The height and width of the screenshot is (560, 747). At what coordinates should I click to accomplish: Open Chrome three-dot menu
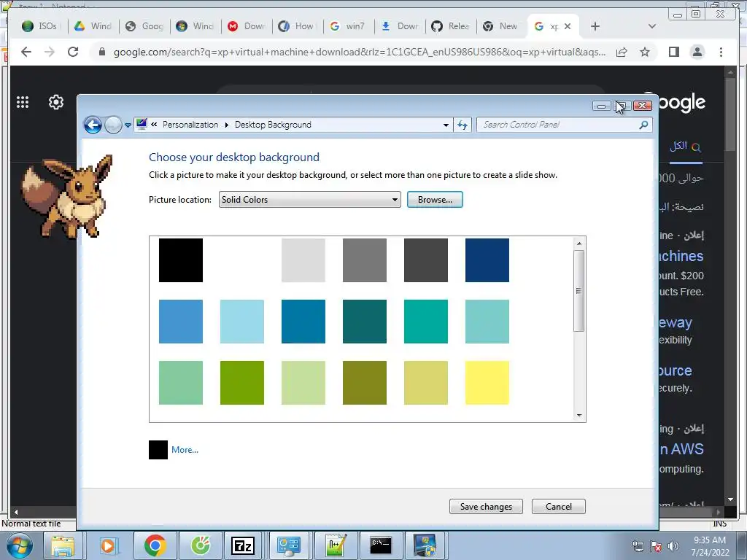tap(721, 52)
